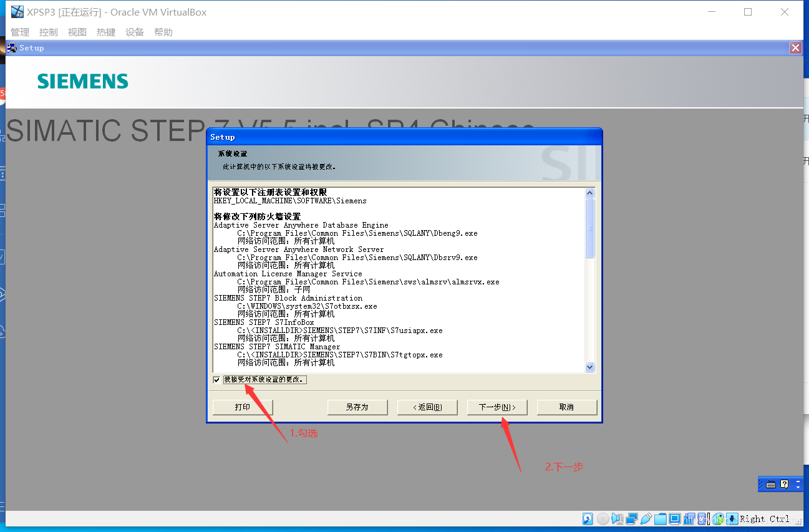Open the 控制 menu in VirtualBox

coord(49,32)
